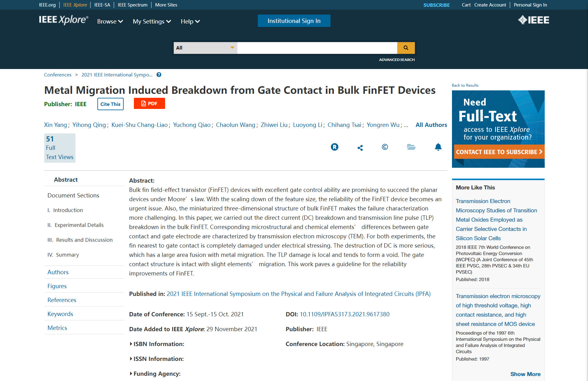Click the Back to Results link

[x=465, y=85]
